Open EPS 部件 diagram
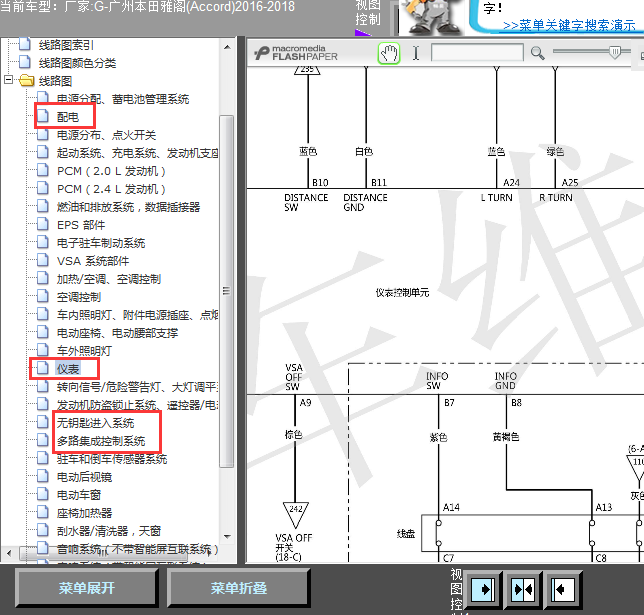Image resolution: width=644 pixels, height=615 pixels. tap(81, 225)
